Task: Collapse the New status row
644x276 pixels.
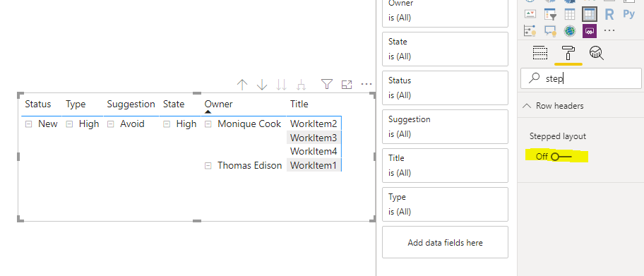Action: [x=28, y=124]
